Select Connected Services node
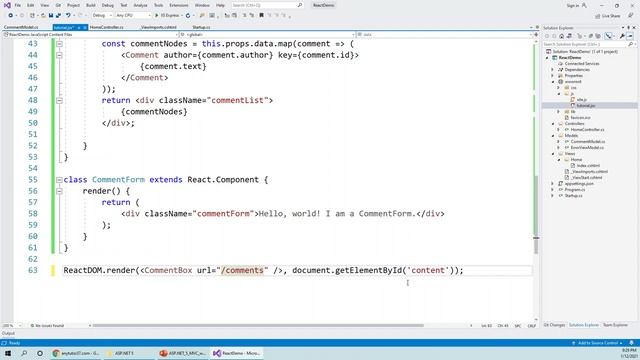Image resolution: width=640 pixels, height=360 pixels. pyautogui.click(x=582, y=64)
